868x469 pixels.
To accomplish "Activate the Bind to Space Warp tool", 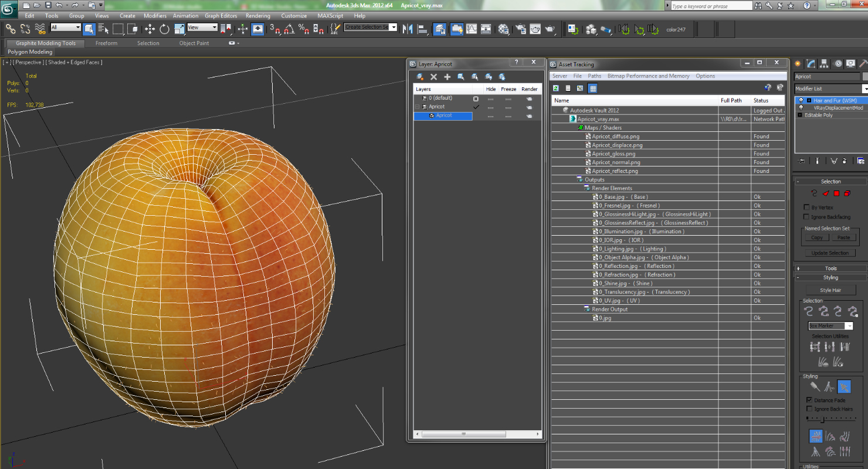I will pos(40,29).
